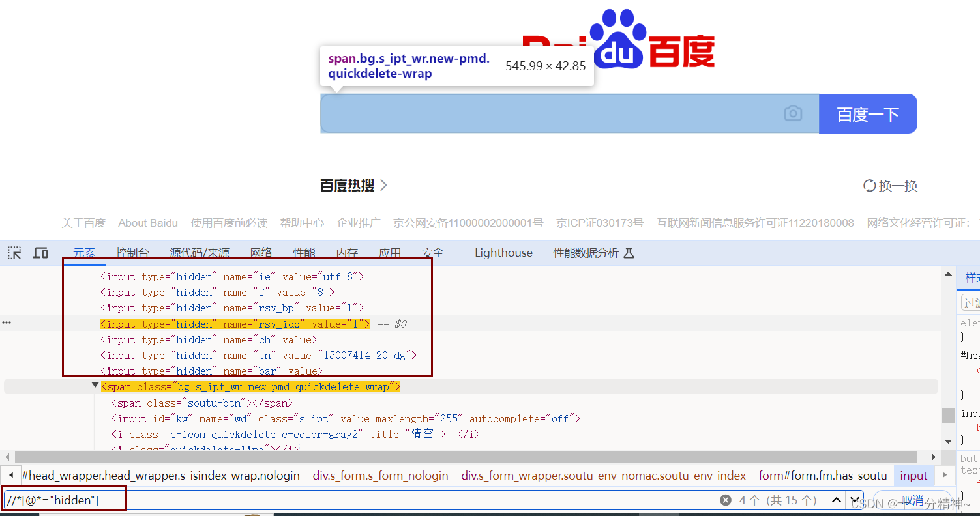Open the 互联网新闻信息服务许可证11220180008 link
Image resolution: width=980 pixels, height=516 pixels.
(755, 223)
